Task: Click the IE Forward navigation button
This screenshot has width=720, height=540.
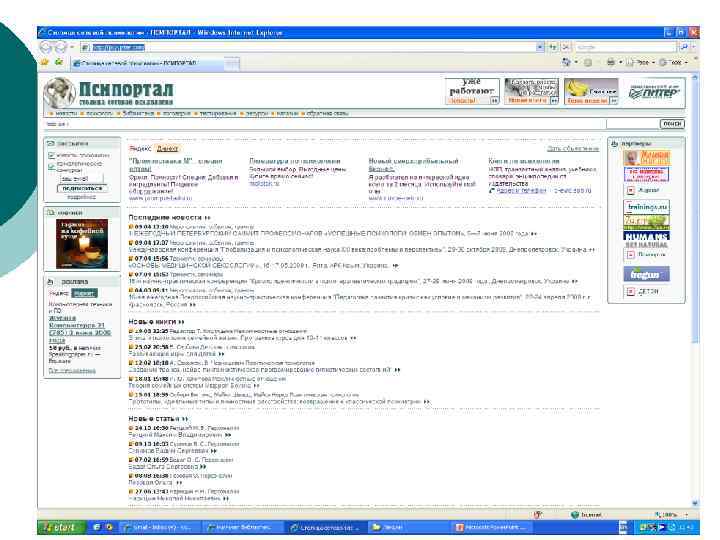Action: [x=61, y=47]
